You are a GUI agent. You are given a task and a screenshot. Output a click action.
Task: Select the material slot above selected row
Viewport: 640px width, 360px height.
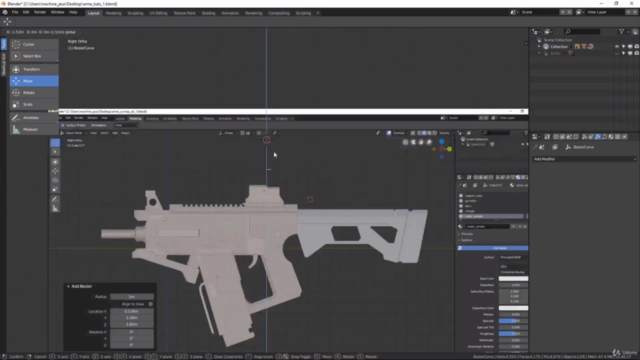491,211
